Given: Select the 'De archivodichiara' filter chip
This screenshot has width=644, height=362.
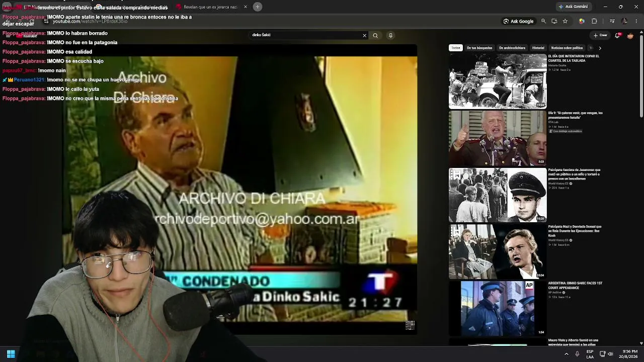Looking at the screenshot, I should pos(512,48).
